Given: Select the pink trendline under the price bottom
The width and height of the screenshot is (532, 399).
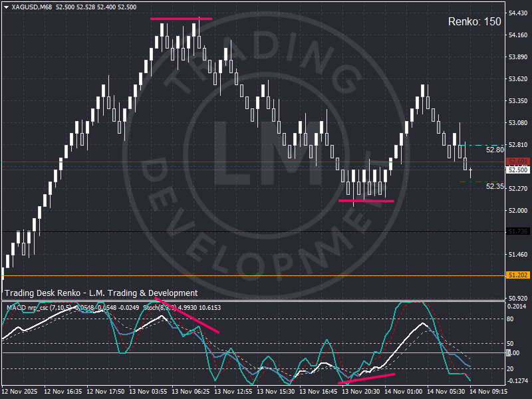Looking at the screenshot, I should click(366, 200).
